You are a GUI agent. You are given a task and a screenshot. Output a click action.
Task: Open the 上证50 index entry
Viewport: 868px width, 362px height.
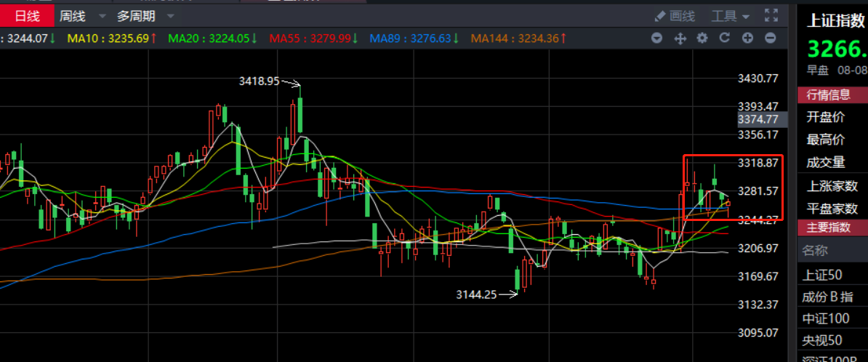822,275
